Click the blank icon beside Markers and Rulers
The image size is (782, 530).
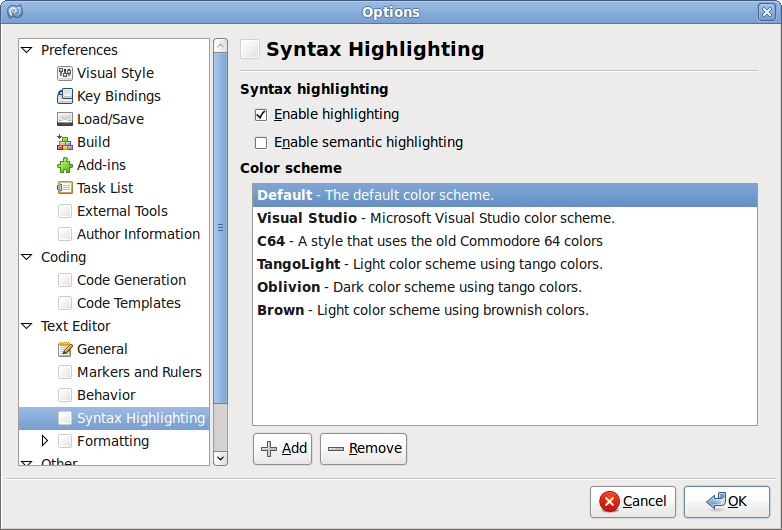pyautogui.click(x=65, y=372)
